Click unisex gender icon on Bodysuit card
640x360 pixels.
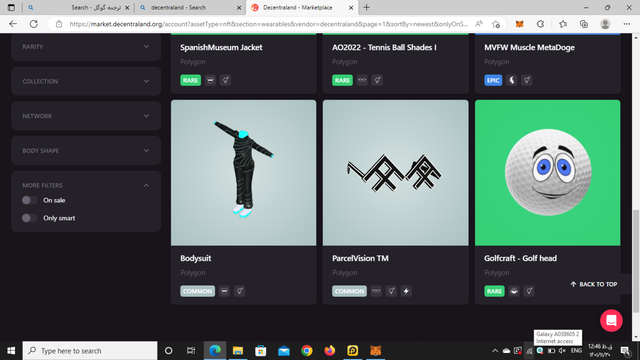[x=239, y=291]
